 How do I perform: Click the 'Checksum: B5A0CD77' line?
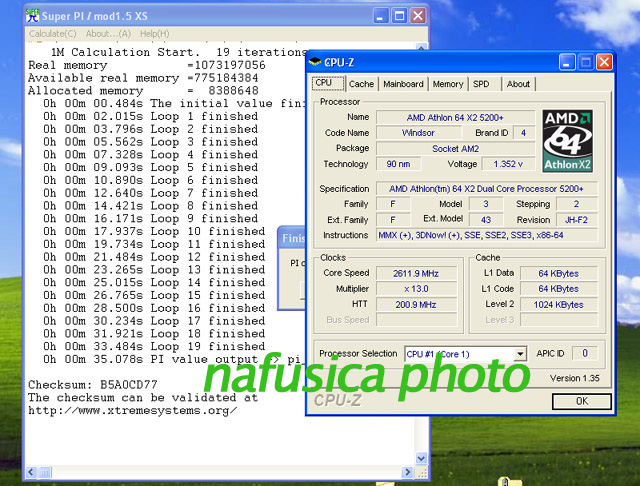(x=93, y=385)
